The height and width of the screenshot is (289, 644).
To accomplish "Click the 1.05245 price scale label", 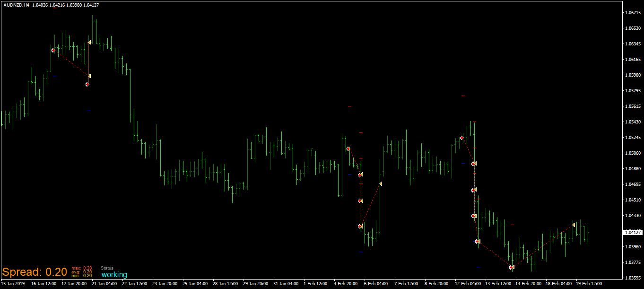I will tap(633, 138).
